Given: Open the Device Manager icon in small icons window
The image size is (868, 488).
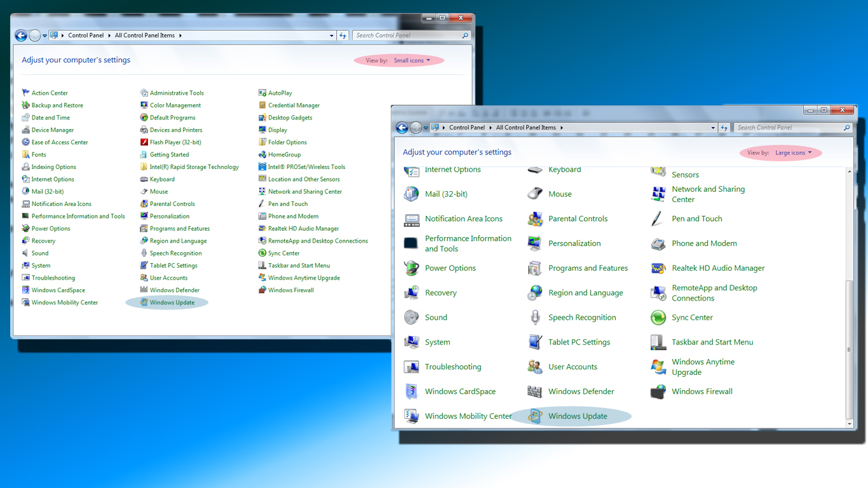Looking at the screenshot, I should (26, 130).
